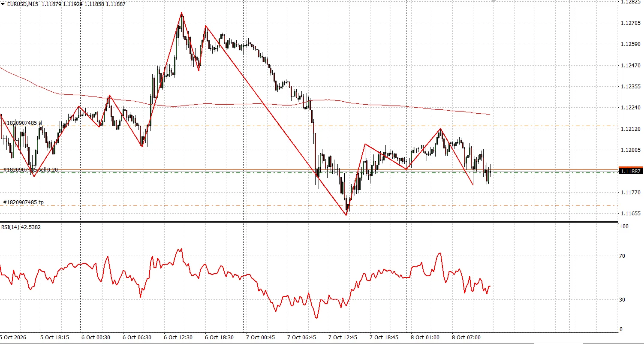Screen dimensions: 644x344
Task: Click the small triangle before EURUSD,M15
Action: click(x=3, y=4)
